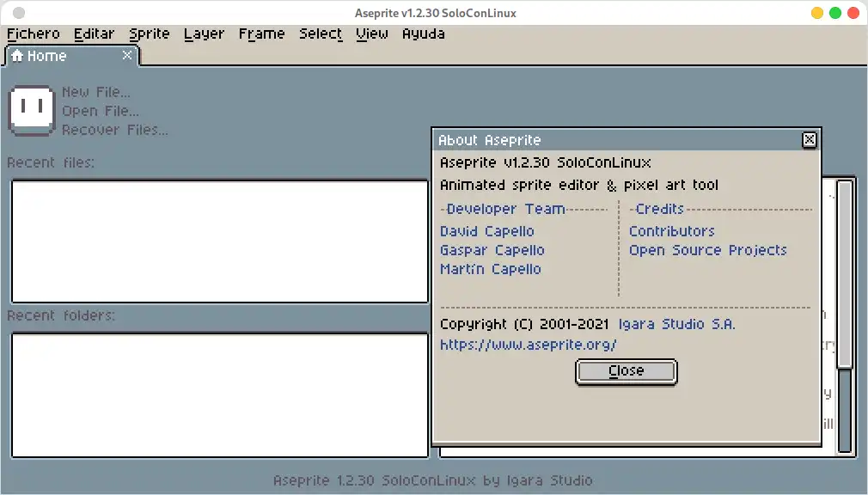
Task: Click the 'Copyright (C) 2001-2021' text
Action: tap(524, 324)
